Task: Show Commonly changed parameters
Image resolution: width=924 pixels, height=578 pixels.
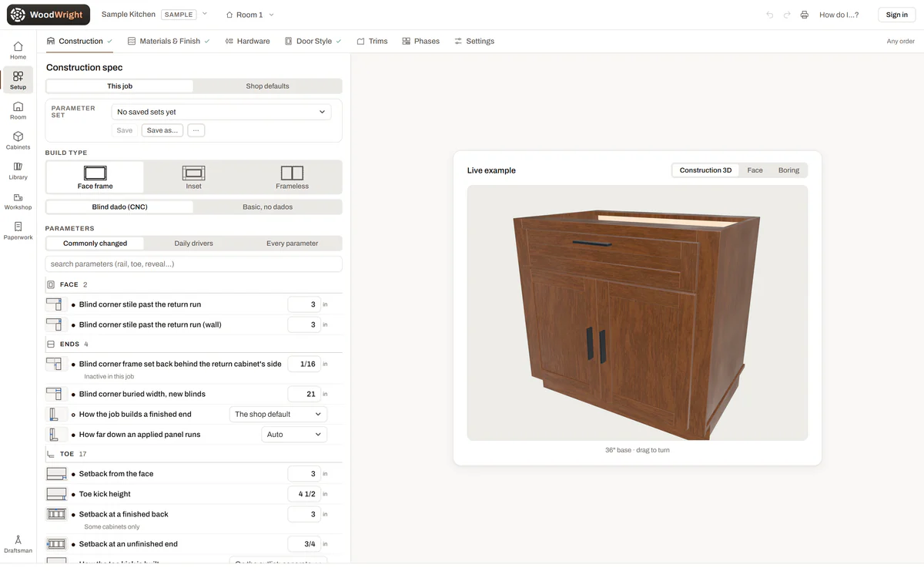Action: [95, 244]
